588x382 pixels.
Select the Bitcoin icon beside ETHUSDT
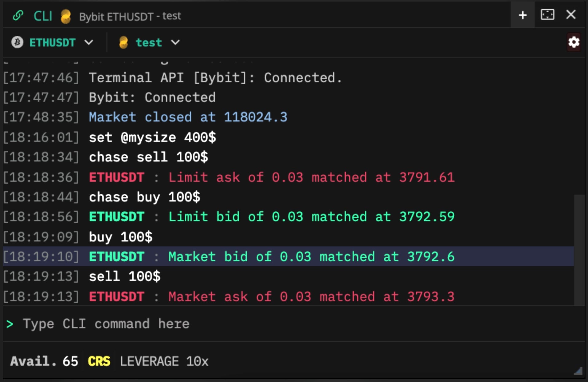pos(17,42)
